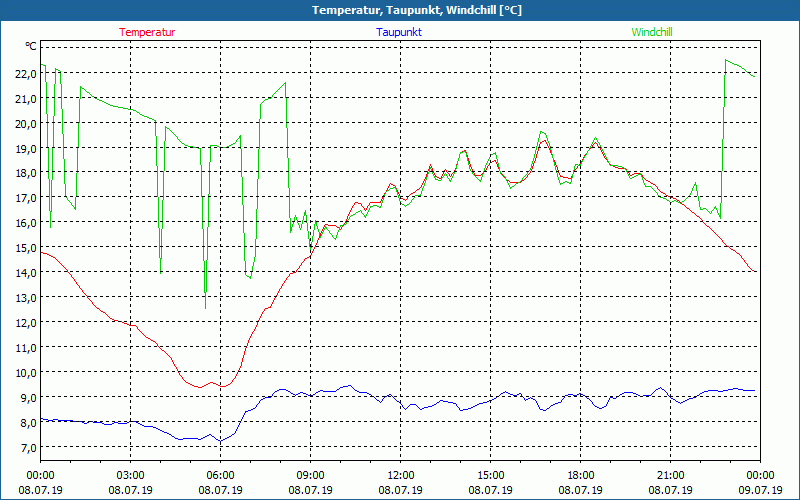The width and height of the screenshot is (800, 500).
Task: Click the "06:00" time axis label
Action: point(220,476)
